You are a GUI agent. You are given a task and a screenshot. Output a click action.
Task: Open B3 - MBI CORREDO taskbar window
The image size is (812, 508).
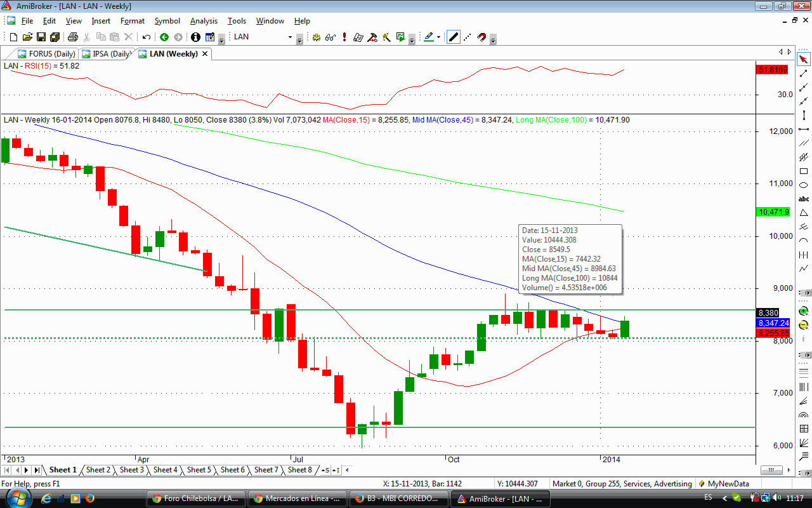[x=398, y=498]
